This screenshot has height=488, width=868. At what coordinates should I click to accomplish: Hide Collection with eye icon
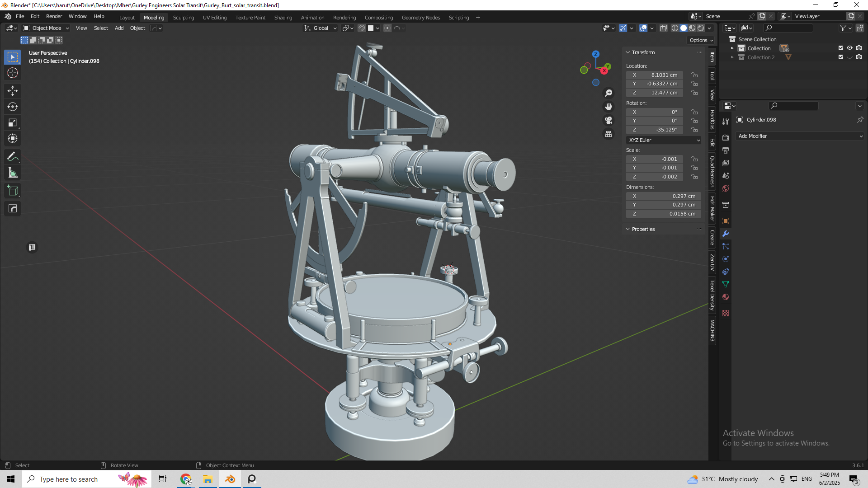(850, 48)
